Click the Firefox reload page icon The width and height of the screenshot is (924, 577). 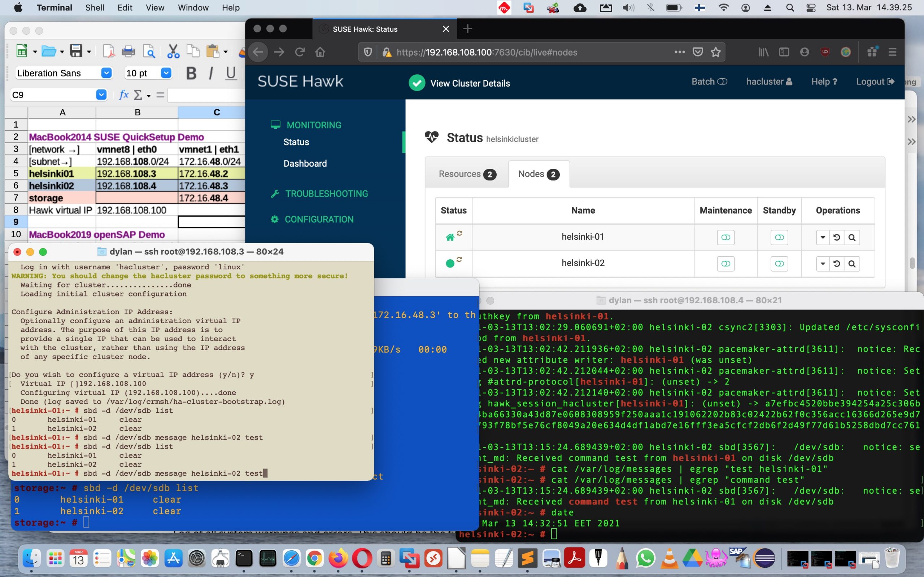(x=300, y=52)
